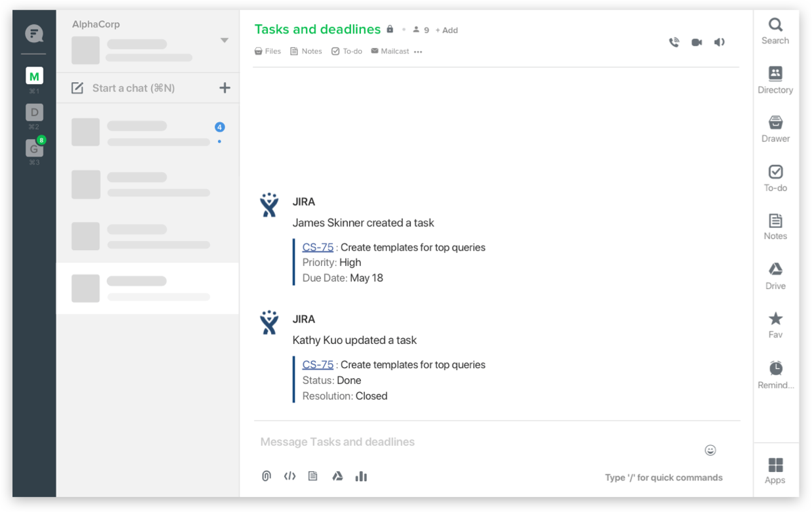Open the Mailcast tab
Viewport: 812px width, 512px height.
tap(390, 51)
